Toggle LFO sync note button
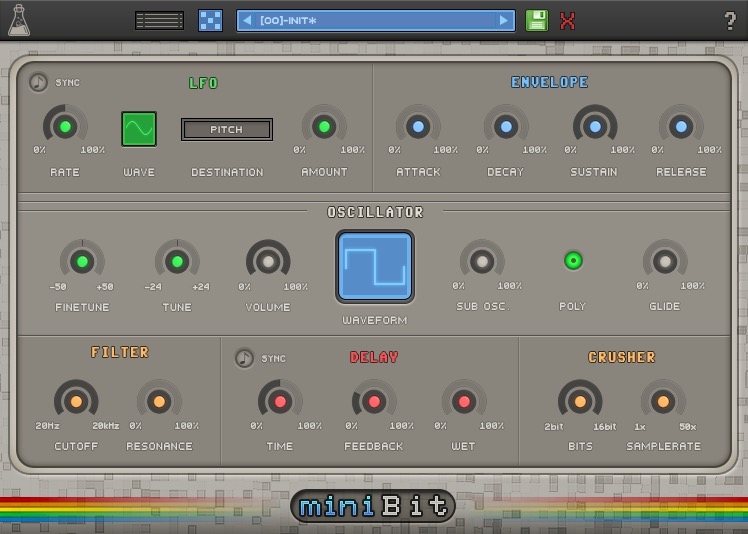Image resolution: width=748 pixels, height=534 pixels. click(x=38, y=83)
